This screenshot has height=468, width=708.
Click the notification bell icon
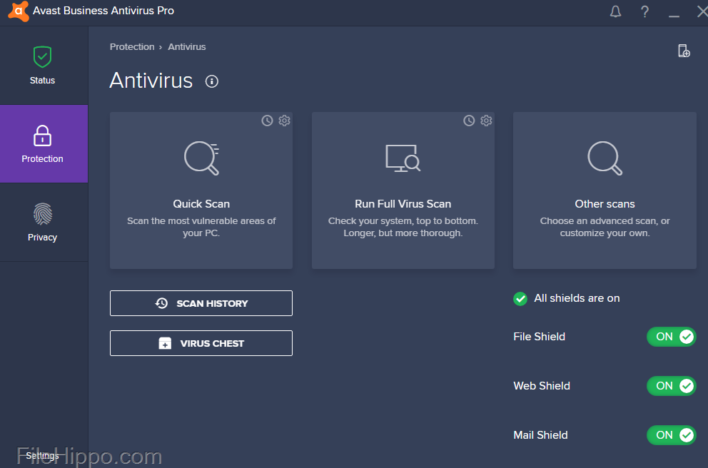coord(615,12)
